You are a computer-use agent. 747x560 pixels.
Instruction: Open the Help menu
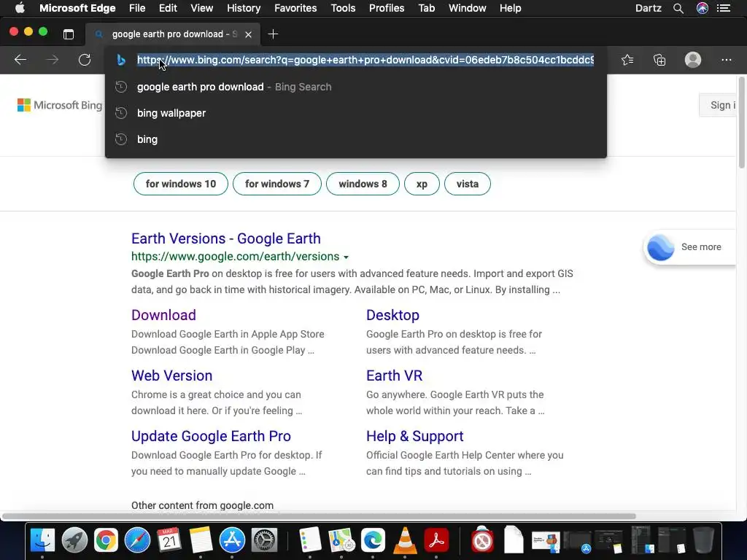pyautogui.click(x=510, y=8)
